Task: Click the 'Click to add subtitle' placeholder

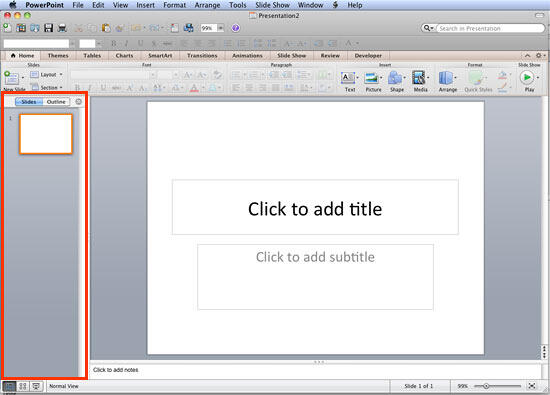Action: tap(315, 277)
